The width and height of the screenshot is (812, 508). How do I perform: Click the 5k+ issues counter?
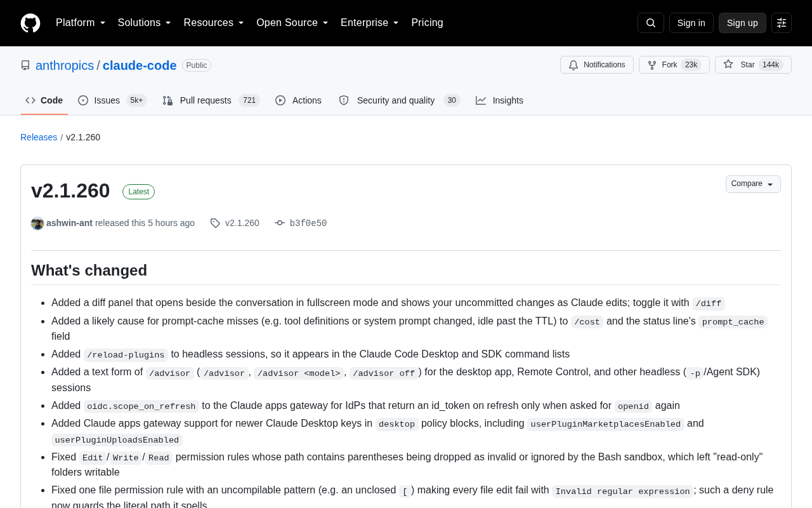point(136,100)
